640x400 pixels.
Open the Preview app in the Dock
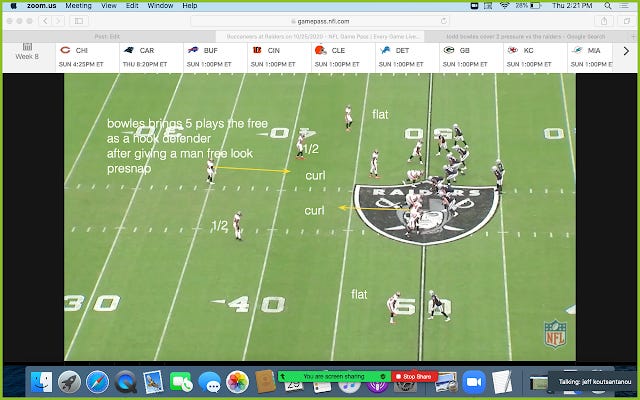447,382
